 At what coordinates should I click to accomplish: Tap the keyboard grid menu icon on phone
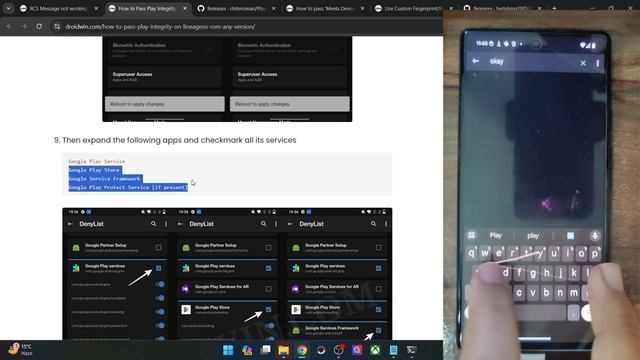click(x=471, y=235)
